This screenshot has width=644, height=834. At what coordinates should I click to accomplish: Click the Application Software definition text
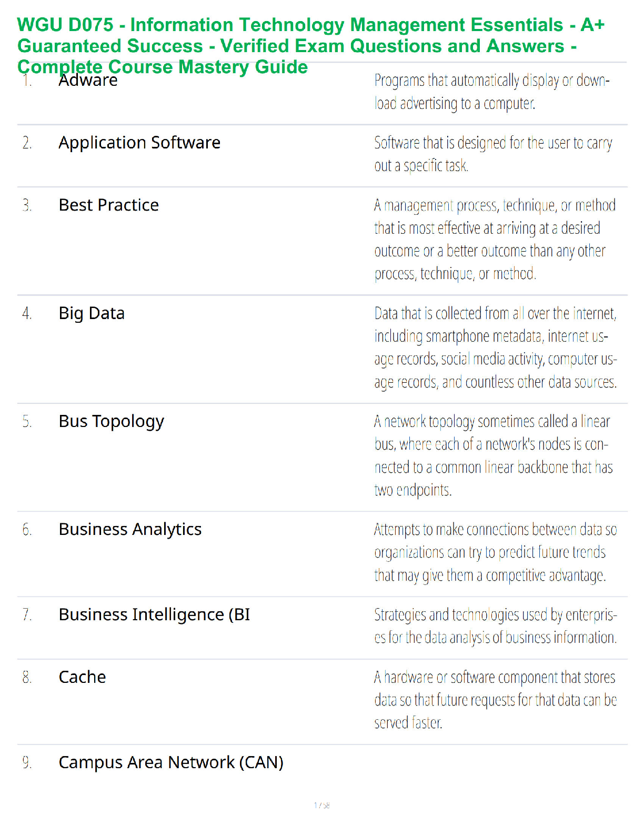[492, 154]
